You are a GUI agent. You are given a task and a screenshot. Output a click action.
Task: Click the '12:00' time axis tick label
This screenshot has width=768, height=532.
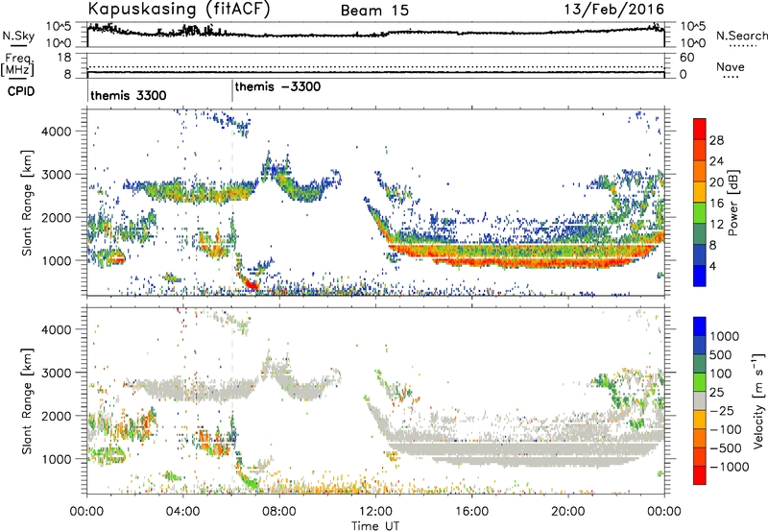pyautogui.click(x=375, y=512)
